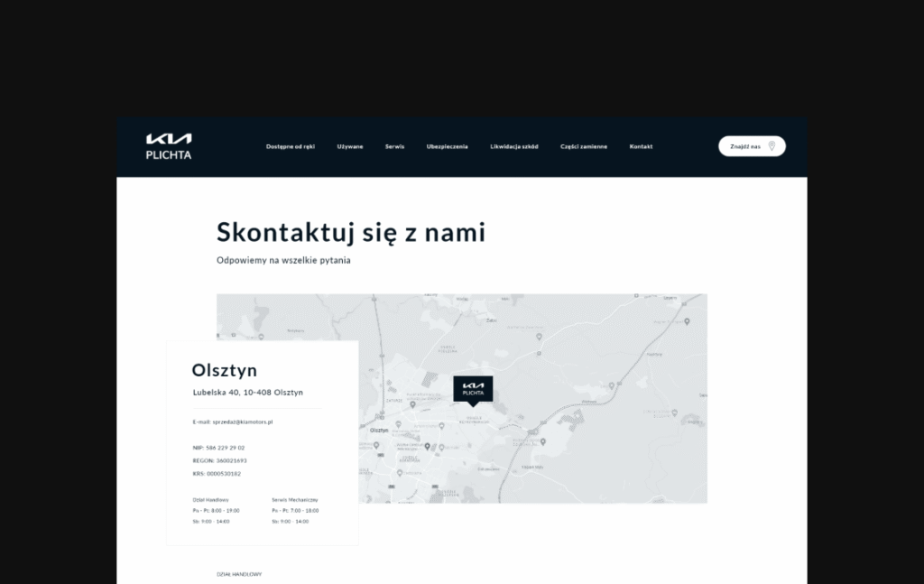Click the Lubelska 40 address text
Image resolution: width=924 pixels, height=584 pixels.
click(x=247, y=393)
